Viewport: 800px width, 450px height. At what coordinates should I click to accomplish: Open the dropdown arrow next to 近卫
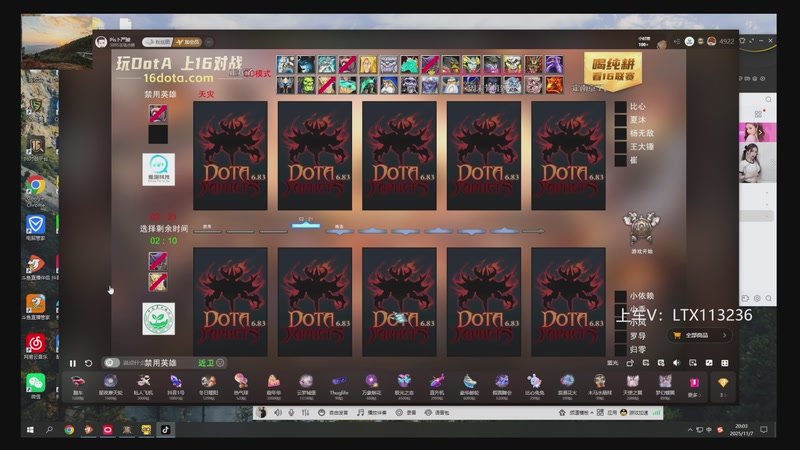click(x=220, y=363)
